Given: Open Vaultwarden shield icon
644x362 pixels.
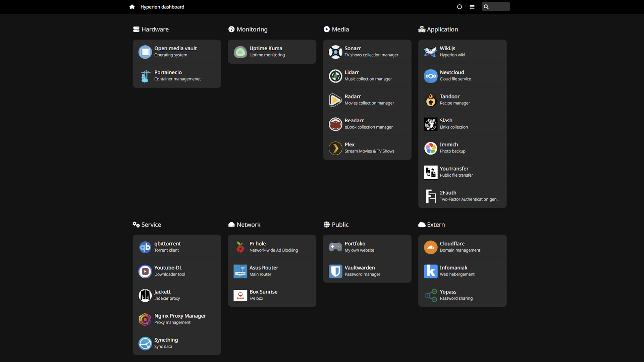Looking at the screenshot, I should click(335, 271).
